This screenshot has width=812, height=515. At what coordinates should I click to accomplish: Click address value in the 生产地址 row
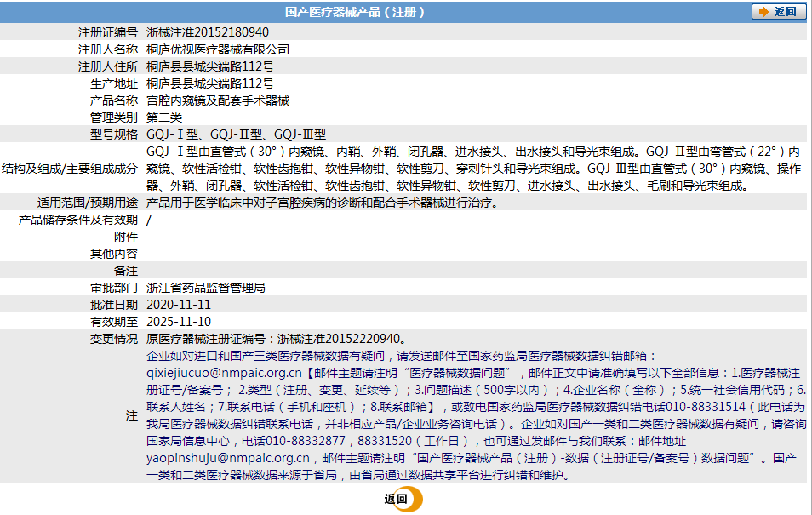point(210,83)
